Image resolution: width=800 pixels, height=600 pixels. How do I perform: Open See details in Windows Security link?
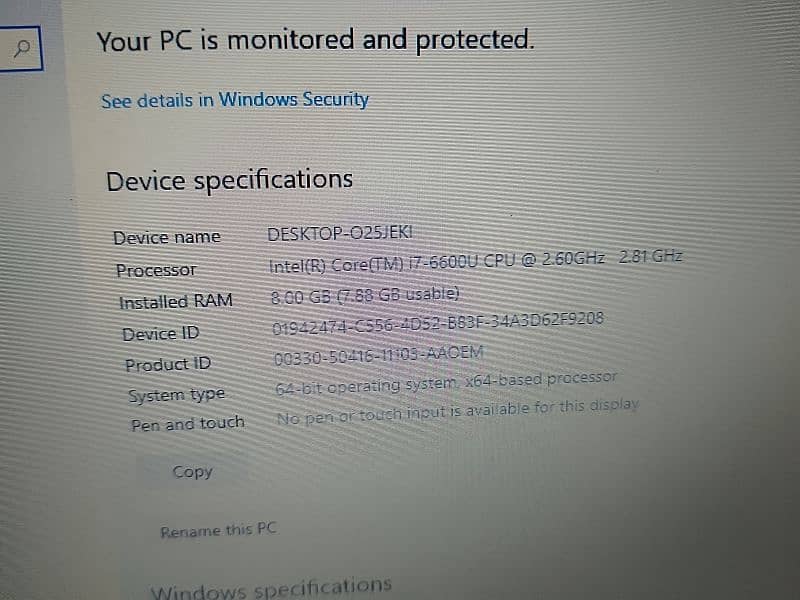click(x=235, y=100)
